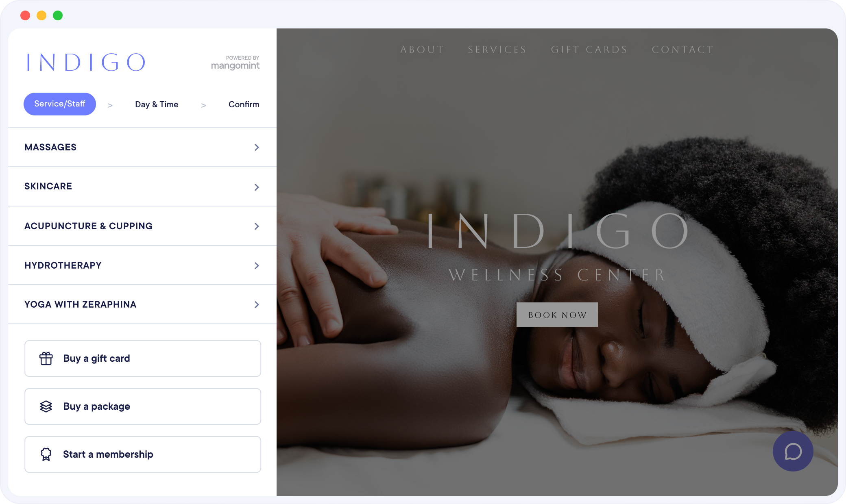
Task: Open the Contact navigation link
Action: click(x=683, y=50)
